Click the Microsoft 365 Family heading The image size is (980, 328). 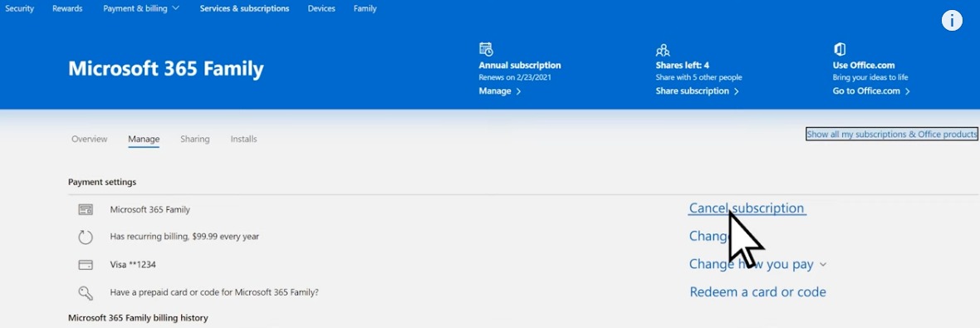(165, 69)
